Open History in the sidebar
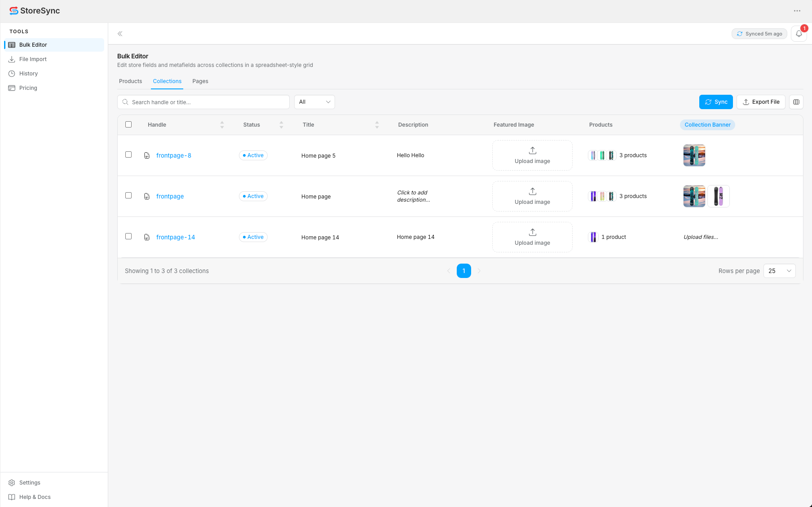The image size is (812, 507). [x=54, y=74]
